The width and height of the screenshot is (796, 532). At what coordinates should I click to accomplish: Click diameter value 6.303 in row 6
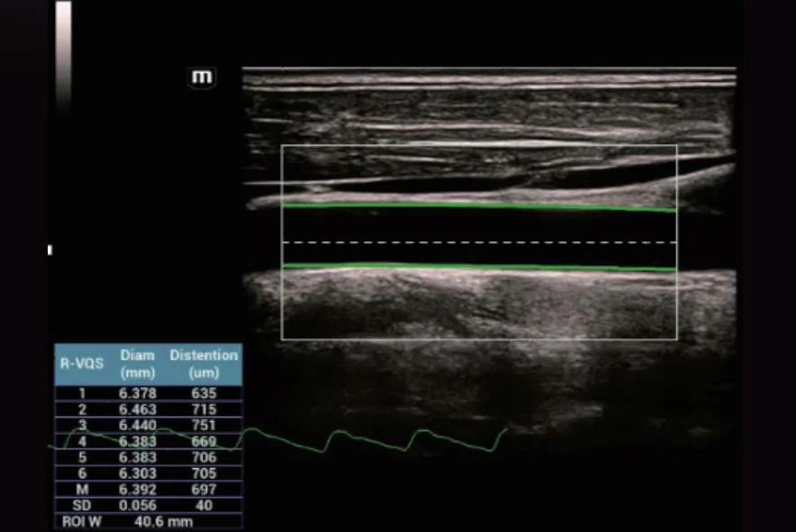138,473
